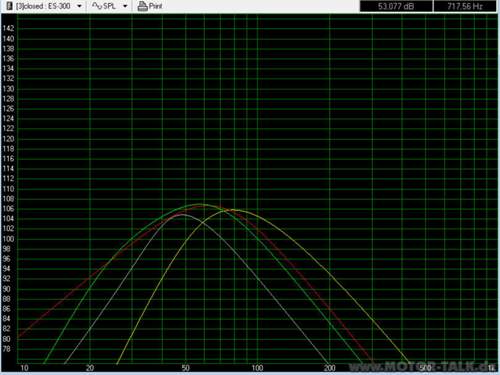Click the 53.077 dB readout box
The width and height of the screenshot is (500, 375).
pos(396,6)
